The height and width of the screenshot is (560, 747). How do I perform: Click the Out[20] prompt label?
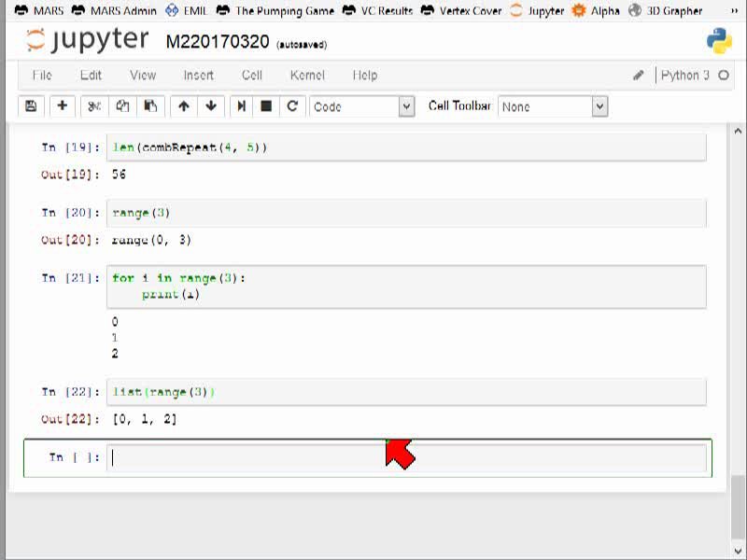[x=71, y=240]
